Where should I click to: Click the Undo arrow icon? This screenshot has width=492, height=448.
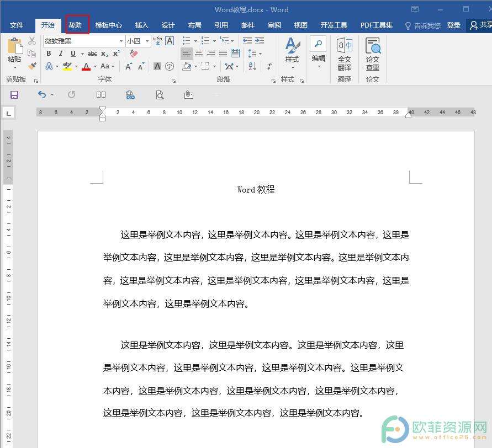tap(42, 95)
